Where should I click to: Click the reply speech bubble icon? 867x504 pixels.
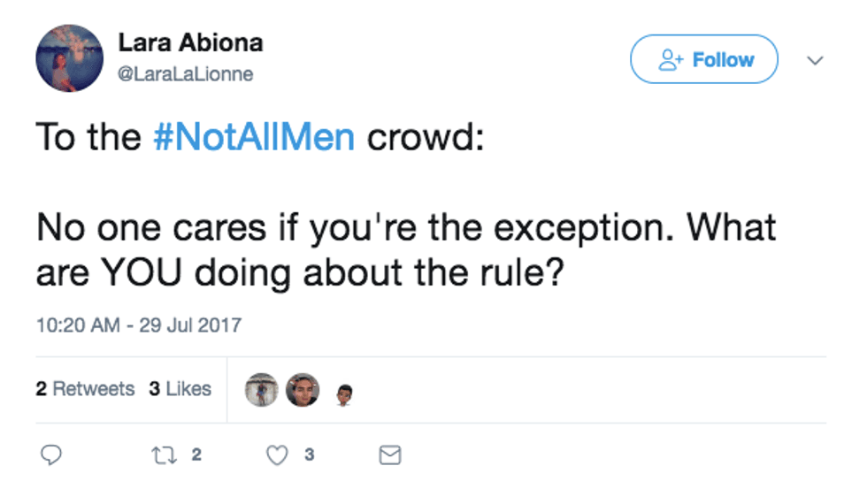point(52,455)
